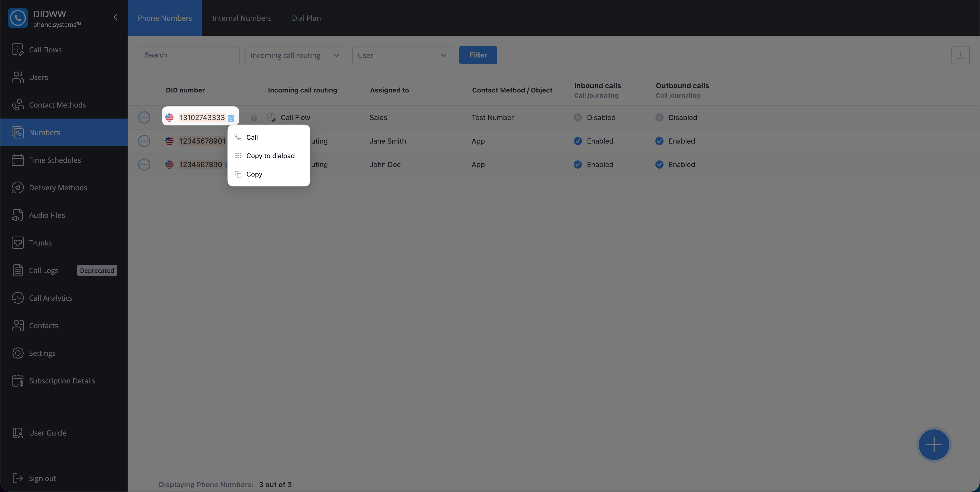Click the blue Filter button
This screenshot has height=492, width=980.
click(478, 55)
